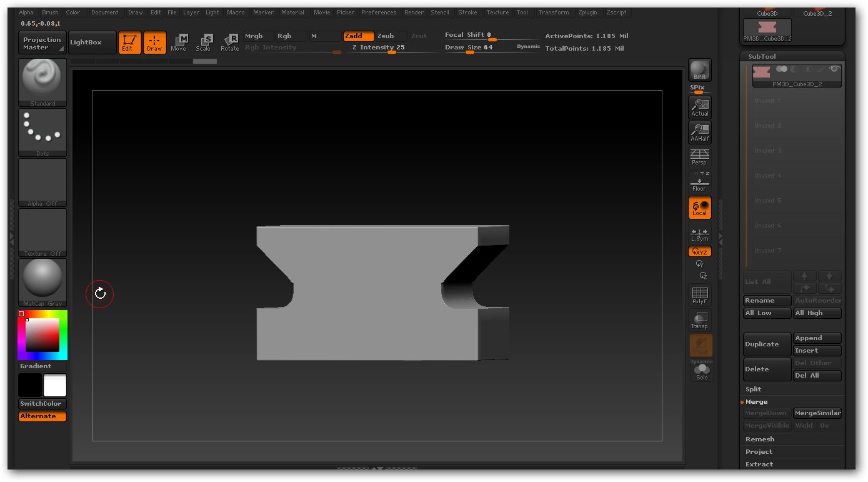Screen dimensions: 868x482
Task: Open the MatCap Gray material selector
Action: pos(42,283)
